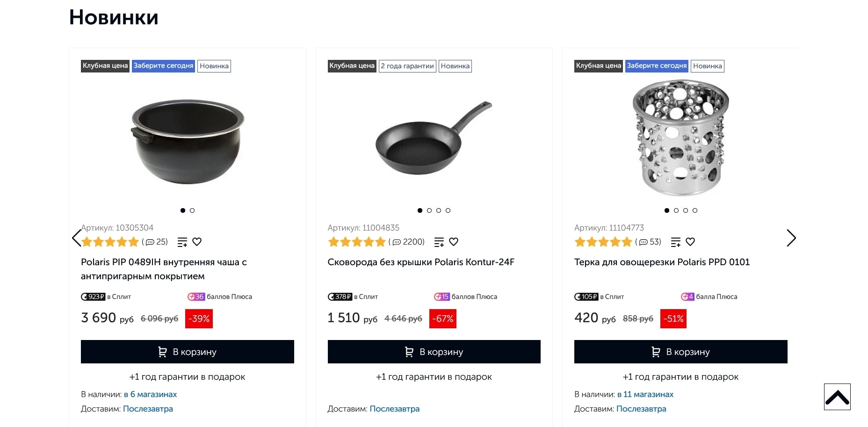868x427 pixels.
Task: Click the -67% discount badge
Action: pyautogui.click(x=442, y=318)
